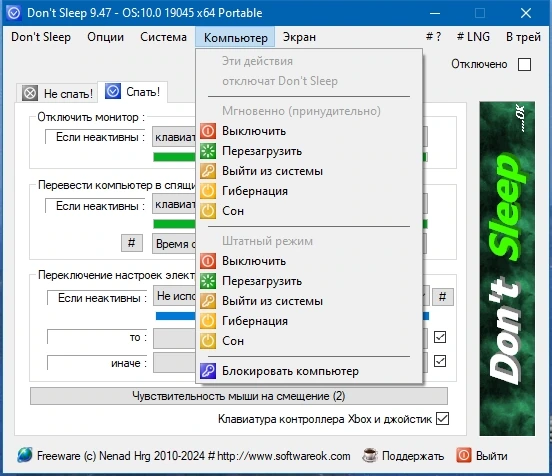The image size is (552, 476).
Task: Click Чувствительность мыши на смещение (2) button
Action: 239,396
